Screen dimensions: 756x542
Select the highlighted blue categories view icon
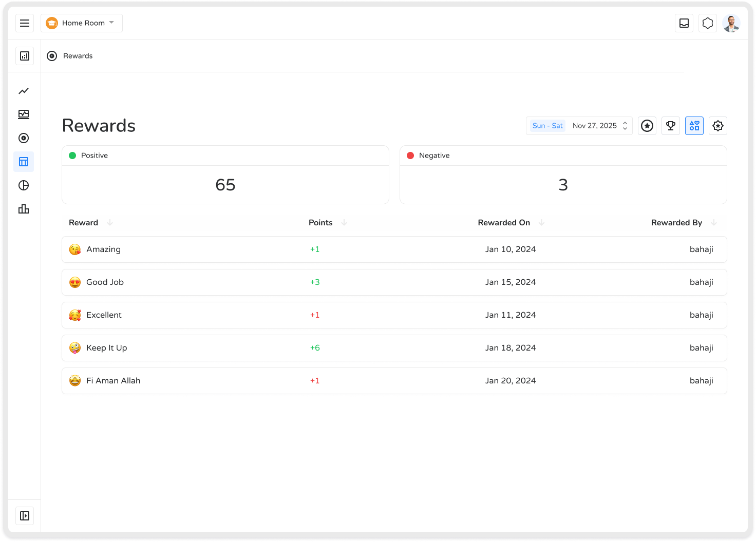point(694,126)
